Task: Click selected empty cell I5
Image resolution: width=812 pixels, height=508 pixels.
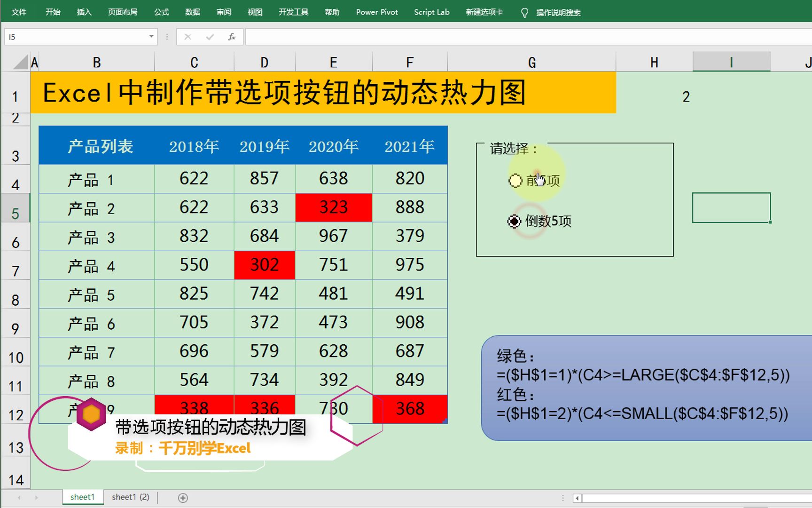Action: click(x=731, y=207)
